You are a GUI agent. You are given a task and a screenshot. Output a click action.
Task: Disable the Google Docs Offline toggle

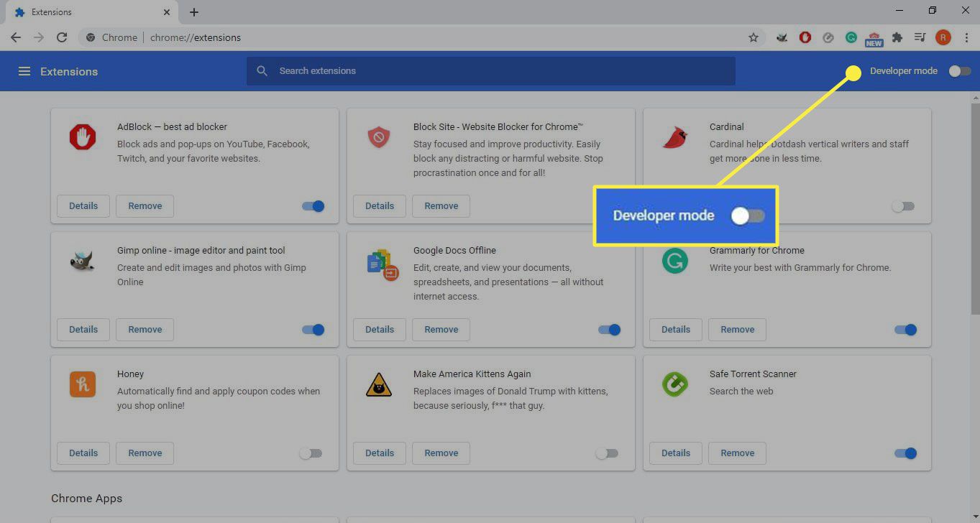point(610,330)
